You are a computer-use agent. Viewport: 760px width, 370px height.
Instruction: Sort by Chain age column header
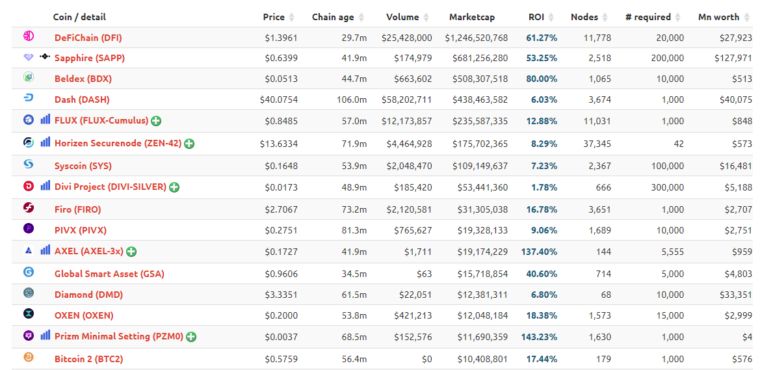pyautogui.click(x=338, y=17)
